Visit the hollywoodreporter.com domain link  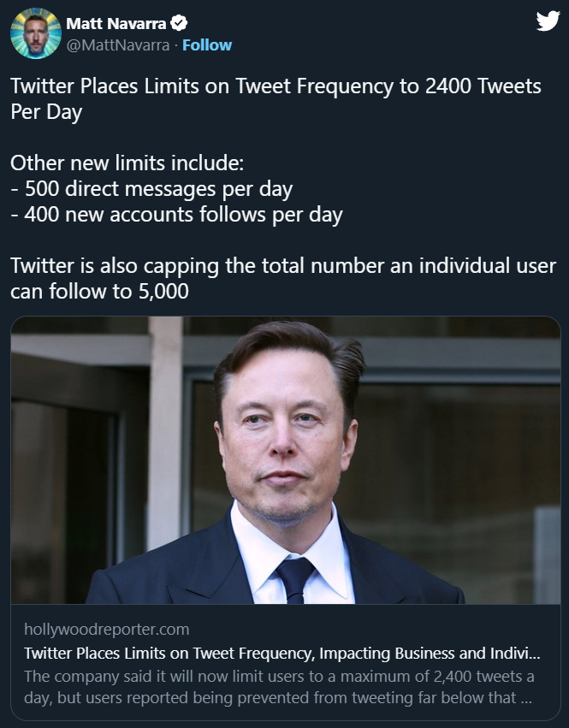pyautogui.click(x=107, y=630)
